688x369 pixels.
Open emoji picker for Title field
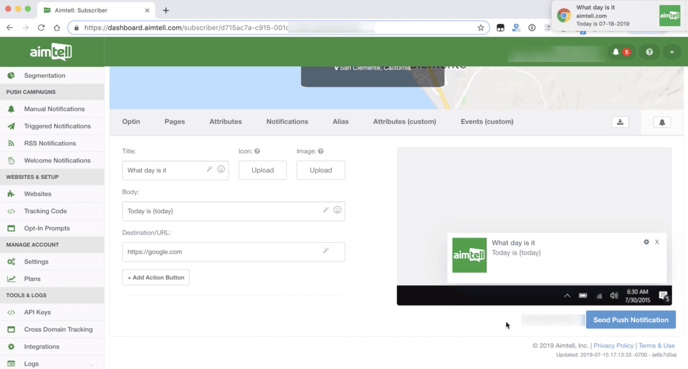click(221, 169)
